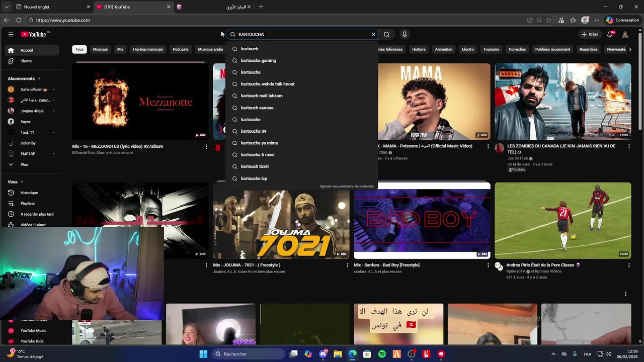Viewport: 644px width, 362px height.
Task: Open the Mezzanotte mix thumbnail
Action: [140, 102]
